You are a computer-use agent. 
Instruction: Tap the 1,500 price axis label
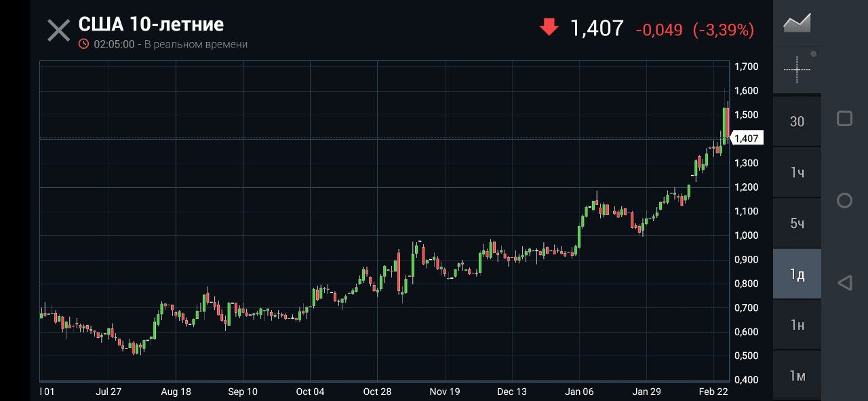coord(746,115)
